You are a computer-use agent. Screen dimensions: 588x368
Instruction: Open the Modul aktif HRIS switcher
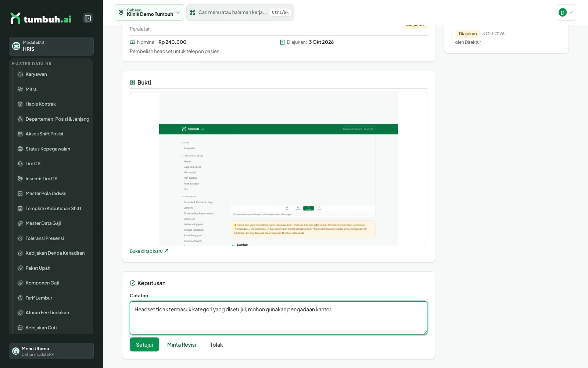[51, 46]
